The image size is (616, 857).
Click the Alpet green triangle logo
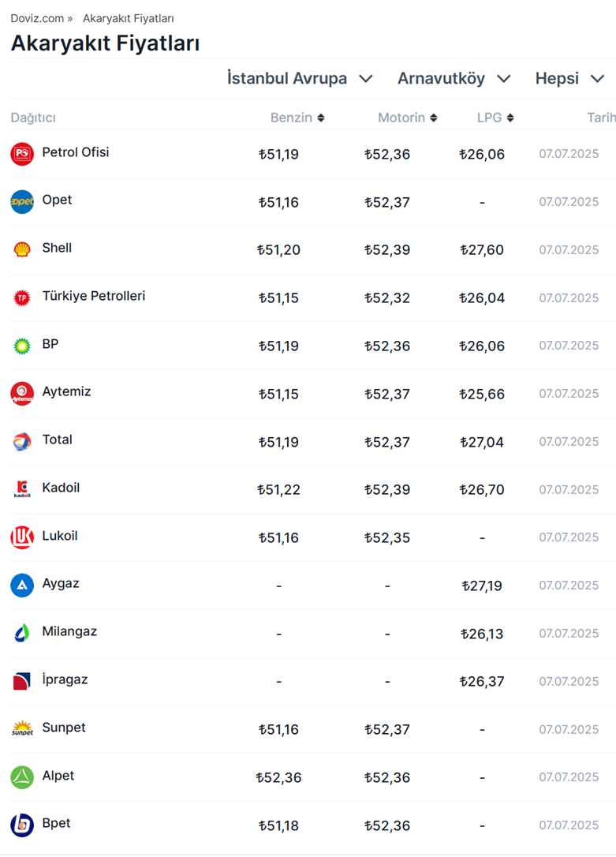[x=22, y=777]
